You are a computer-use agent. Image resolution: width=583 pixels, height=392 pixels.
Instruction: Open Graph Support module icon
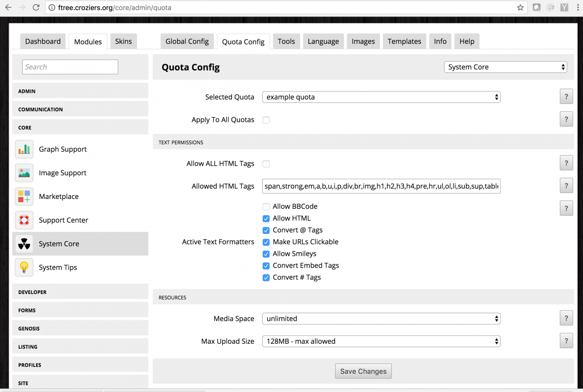pos(24,149)
